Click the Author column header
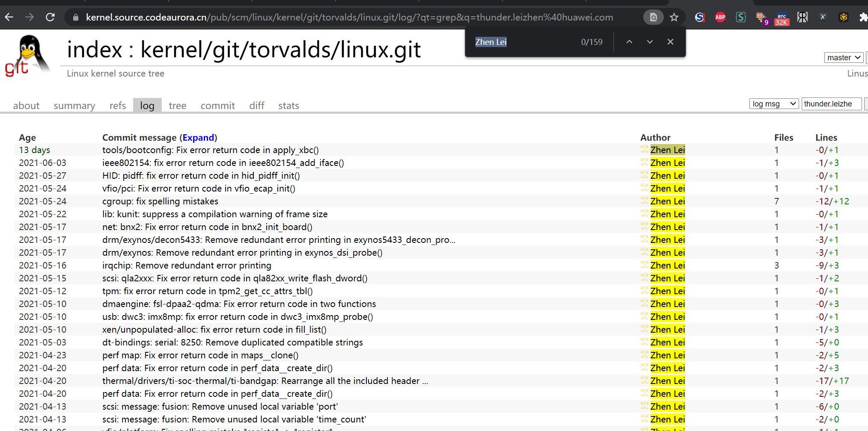The image size is (868, 431). 655,138
